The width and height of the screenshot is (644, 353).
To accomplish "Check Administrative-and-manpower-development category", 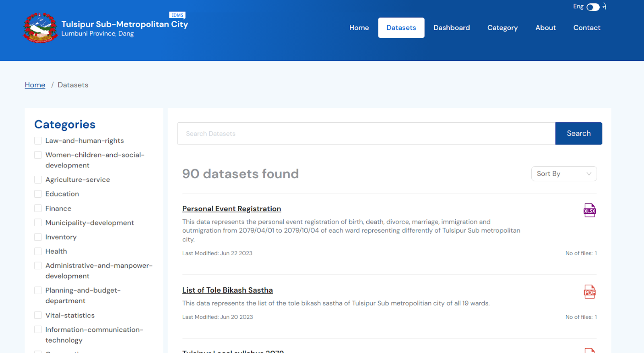I will pos(38,266).
